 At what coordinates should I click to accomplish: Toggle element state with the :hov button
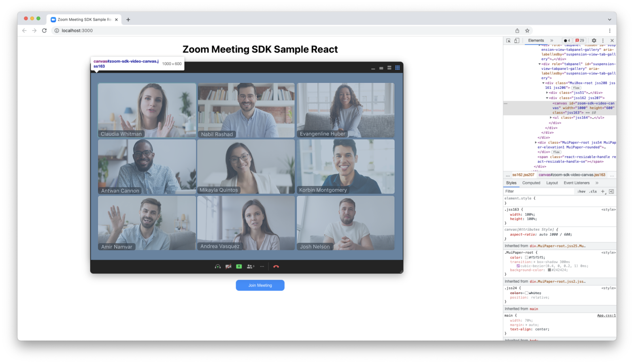(581, 191)
